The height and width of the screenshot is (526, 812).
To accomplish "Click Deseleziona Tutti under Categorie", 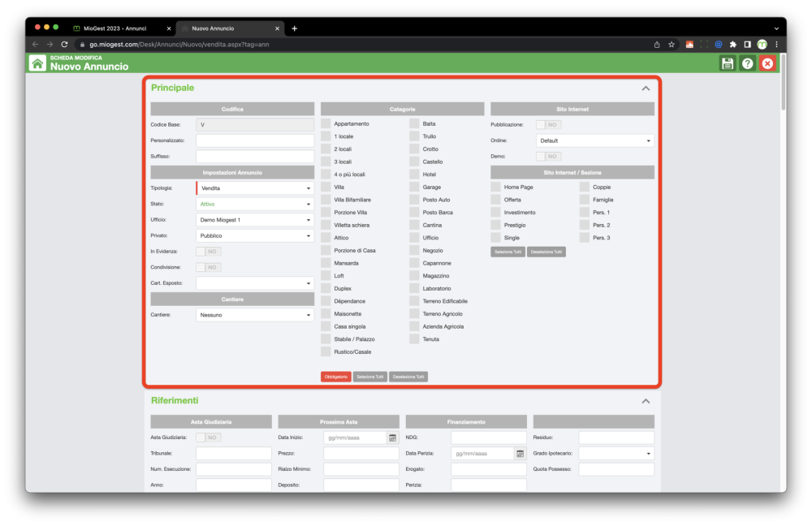I will point(408,377).
